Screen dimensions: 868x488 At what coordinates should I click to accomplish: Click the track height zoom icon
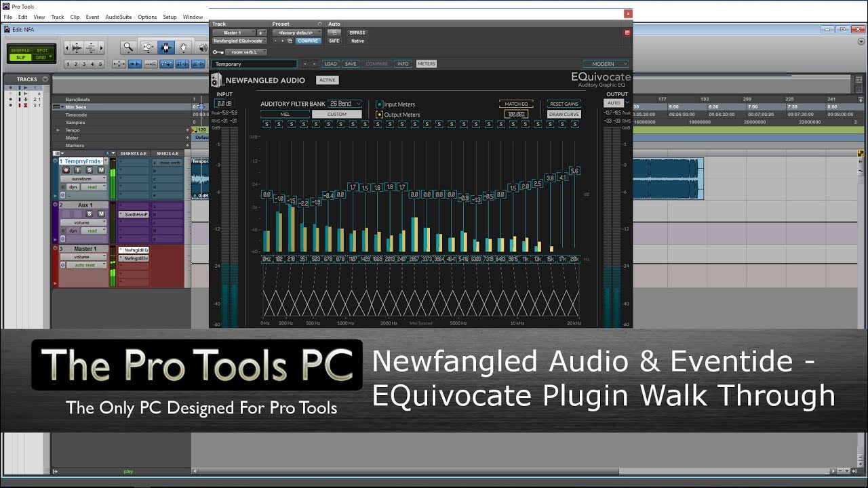[x=91, y=47]
